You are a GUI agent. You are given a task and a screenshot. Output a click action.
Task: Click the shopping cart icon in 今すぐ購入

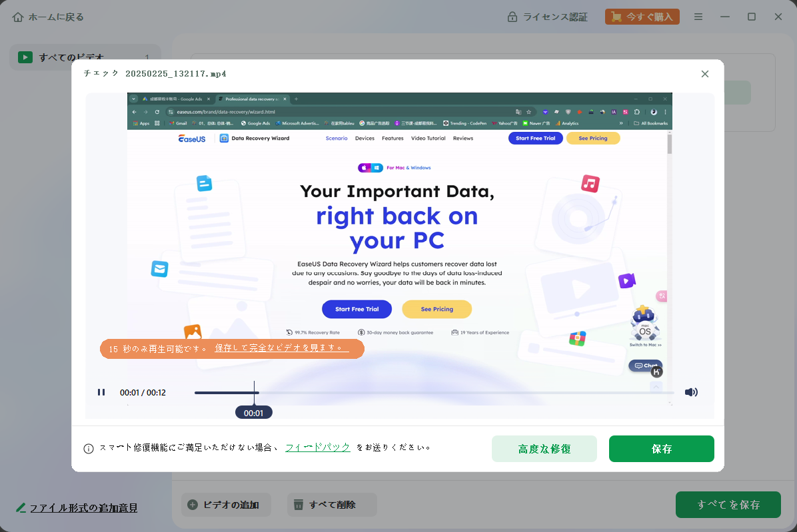pos(615,16)
